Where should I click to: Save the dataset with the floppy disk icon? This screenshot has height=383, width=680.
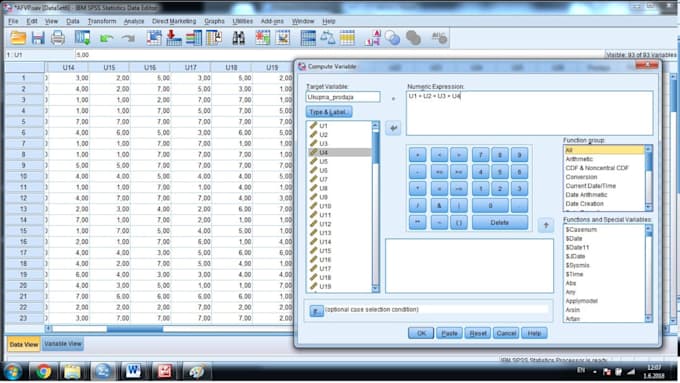(x=38, y=38)
